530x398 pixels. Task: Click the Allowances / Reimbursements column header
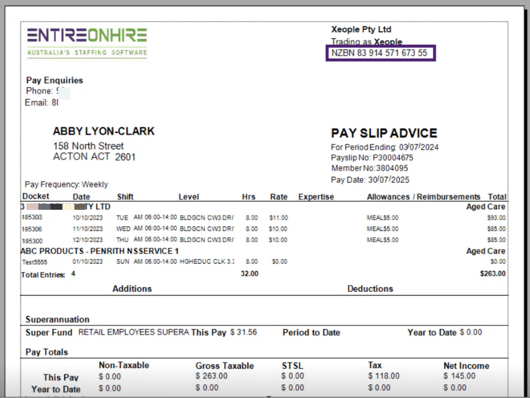pos(424,197)
